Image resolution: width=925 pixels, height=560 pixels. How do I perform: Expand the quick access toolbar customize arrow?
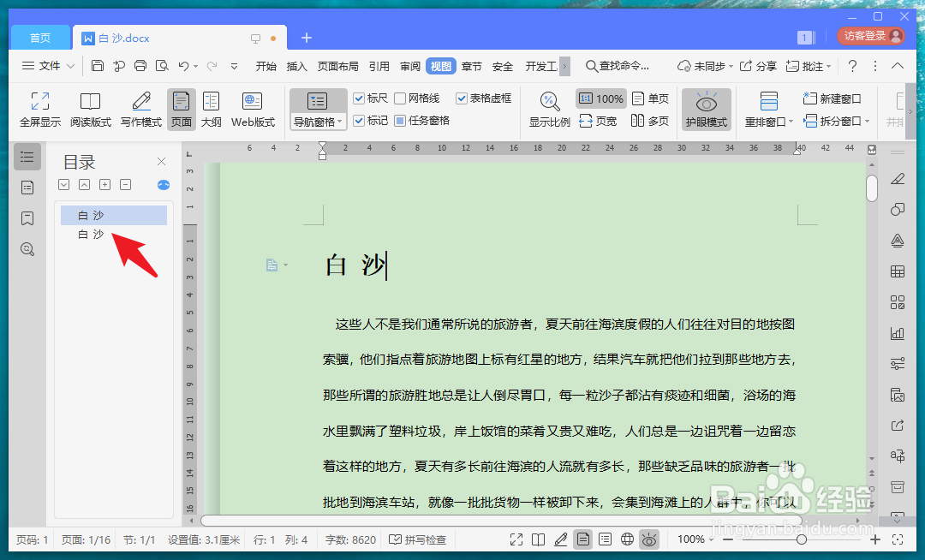point(234,67)
